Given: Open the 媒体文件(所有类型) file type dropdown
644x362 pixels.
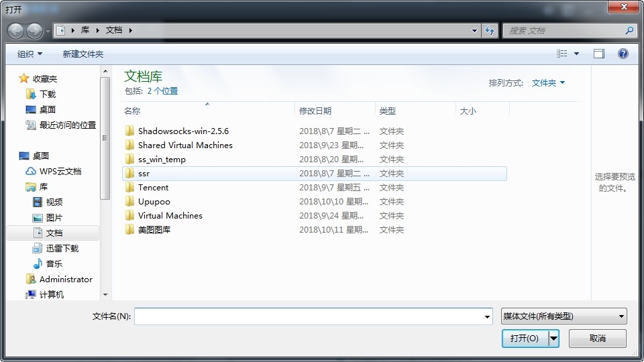Looking at the screenshot, I should point(564,316).
